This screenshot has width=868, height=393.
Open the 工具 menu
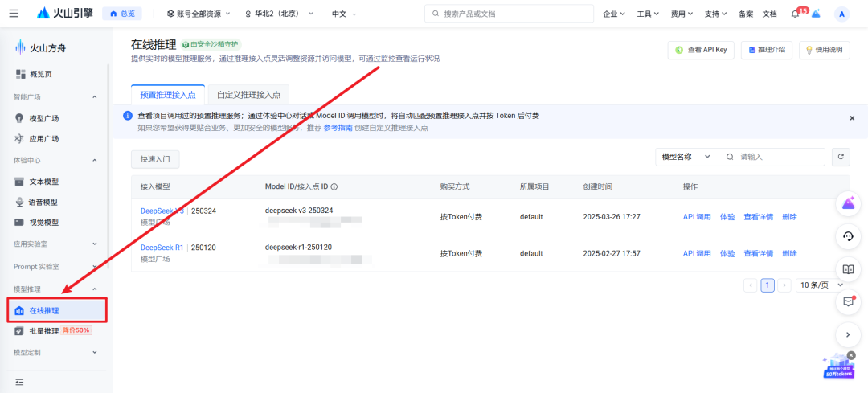point(648,14)
